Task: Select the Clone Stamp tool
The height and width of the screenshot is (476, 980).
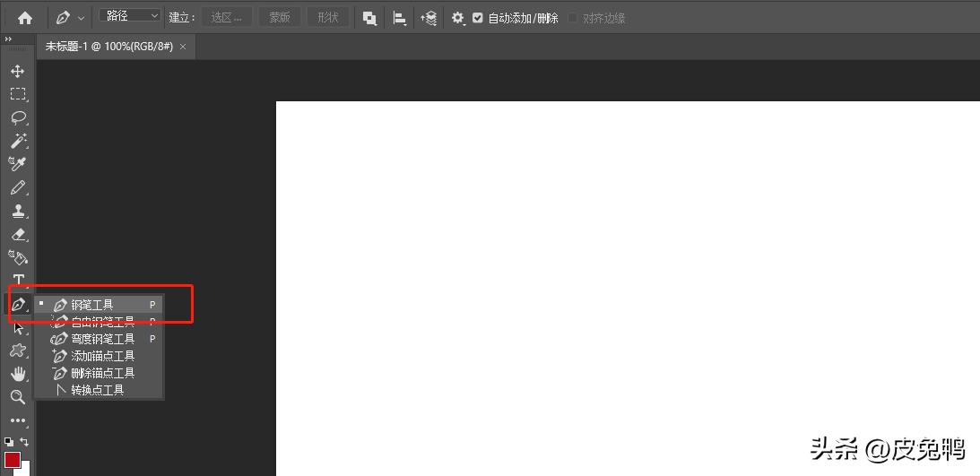Action: 18,211
